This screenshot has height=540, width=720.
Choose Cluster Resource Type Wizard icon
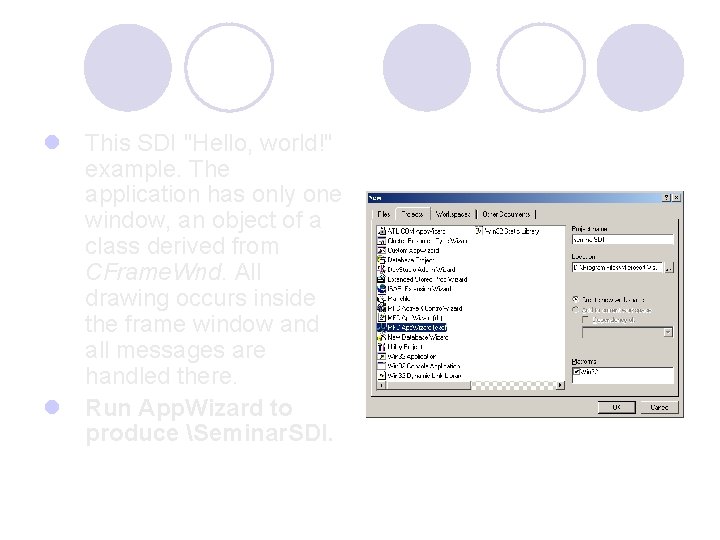coord(381,241)
